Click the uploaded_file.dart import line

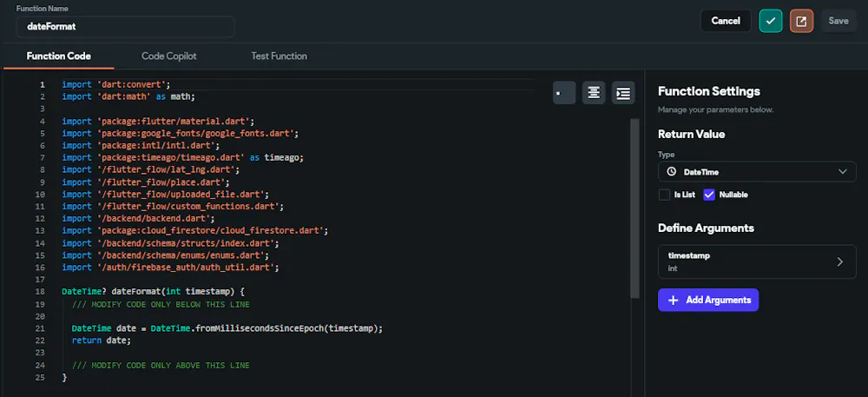pyautogui.click(x=166, y=195)
